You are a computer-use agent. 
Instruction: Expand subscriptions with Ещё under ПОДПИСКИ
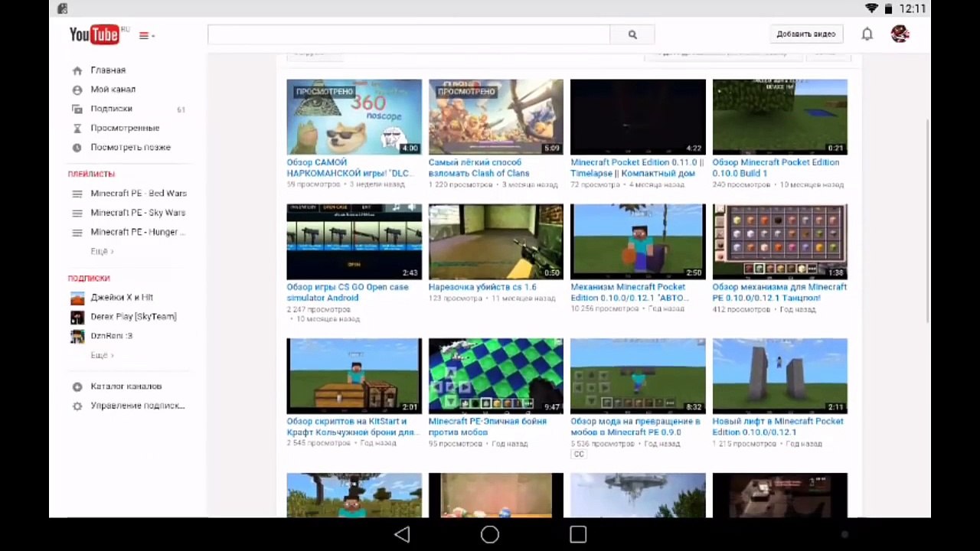coord(102,355)
